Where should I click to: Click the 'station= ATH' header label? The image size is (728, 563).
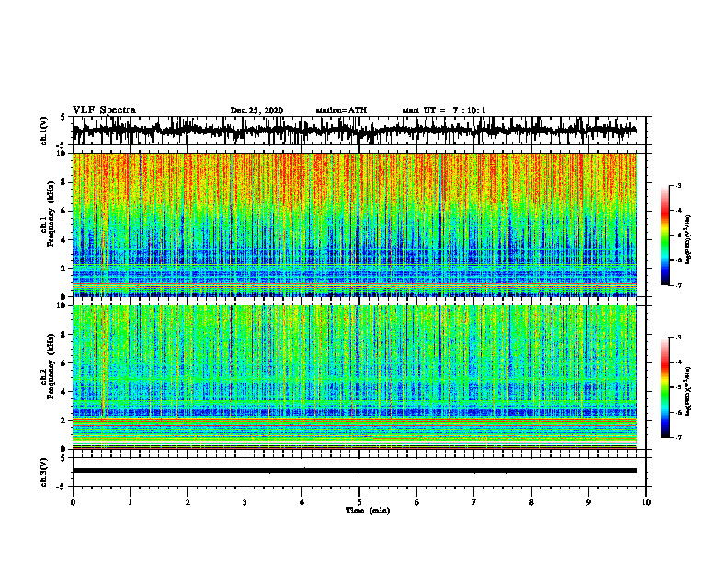click(341, 110)
